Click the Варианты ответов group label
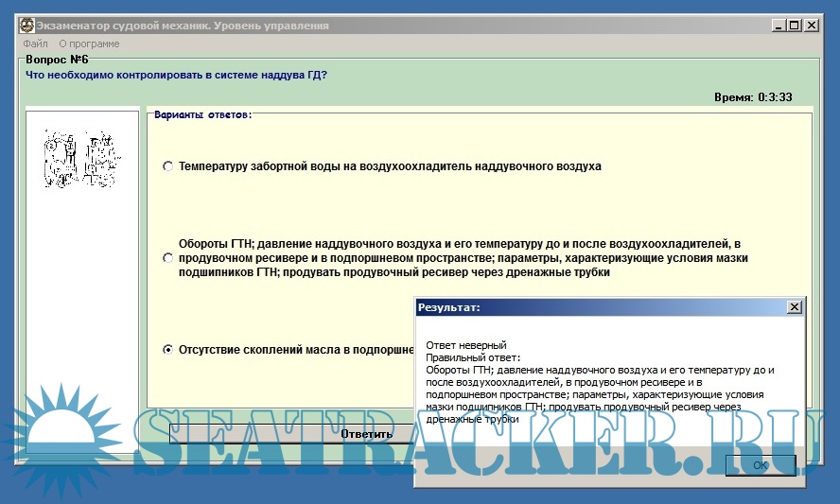The height and width of the screenshot is (504, 840). [202, 114]
